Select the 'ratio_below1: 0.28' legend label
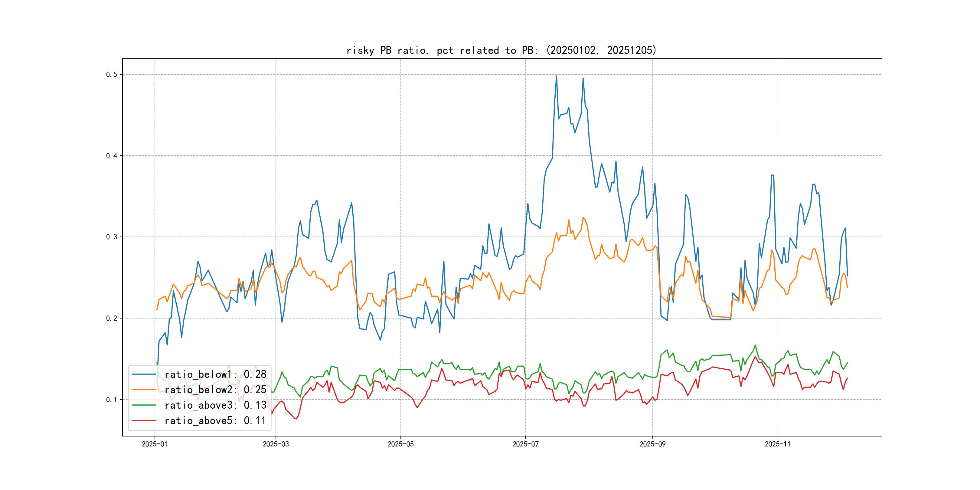The height and width of the screenshot is (490, 980). tap(215, 374)
